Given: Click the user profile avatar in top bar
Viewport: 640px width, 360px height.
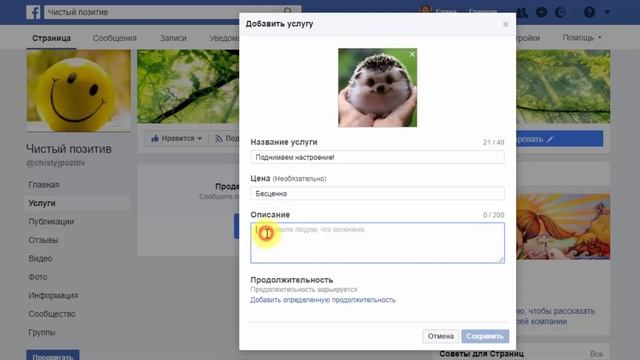Looking at the screenshot, I should 425,11.
